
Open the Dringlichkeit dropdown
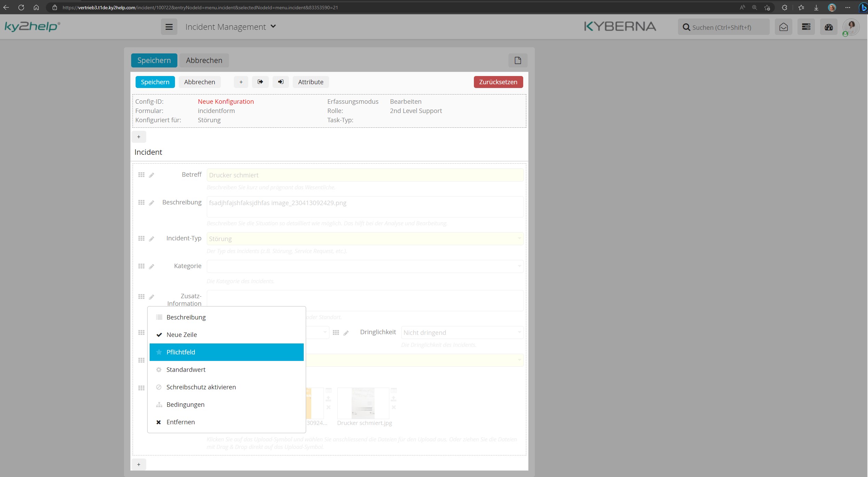[462, 332]
